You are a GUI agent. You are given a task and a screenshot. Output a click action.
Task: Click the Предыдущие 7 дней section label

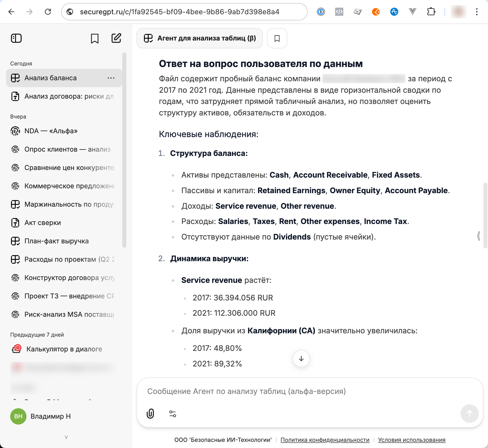point(37,335)
